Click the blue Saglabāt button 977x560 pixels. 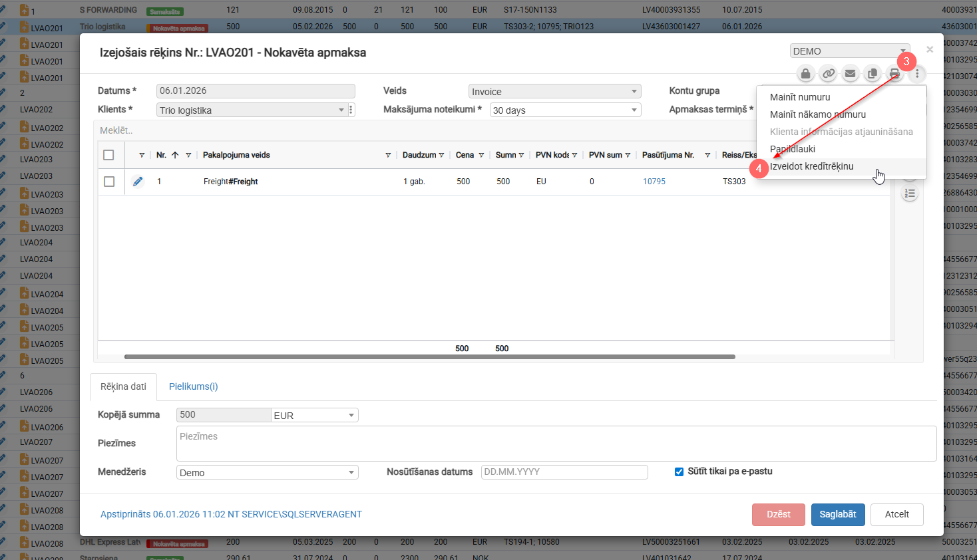pos(837,514)
